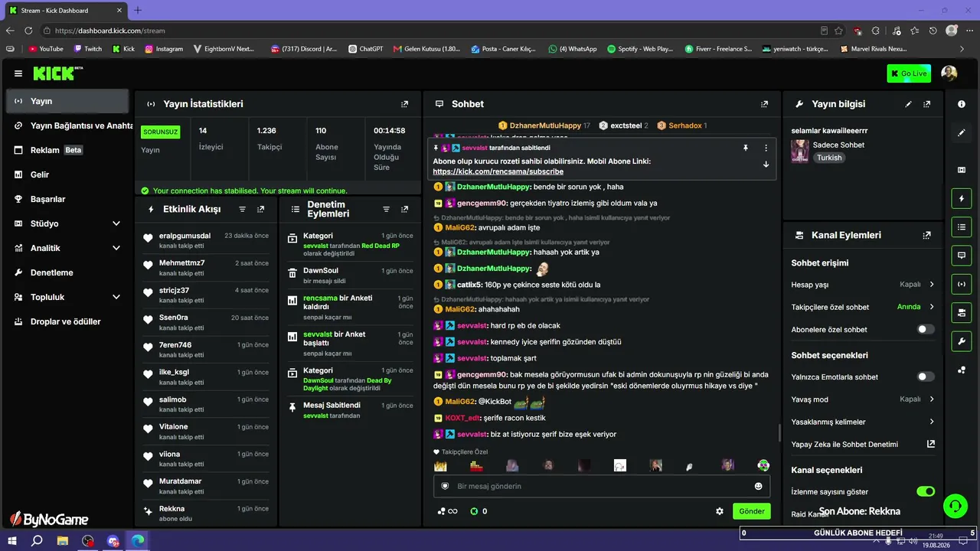Open the emoji picker in the message box

pyautogui.click(x=759, y=486)
